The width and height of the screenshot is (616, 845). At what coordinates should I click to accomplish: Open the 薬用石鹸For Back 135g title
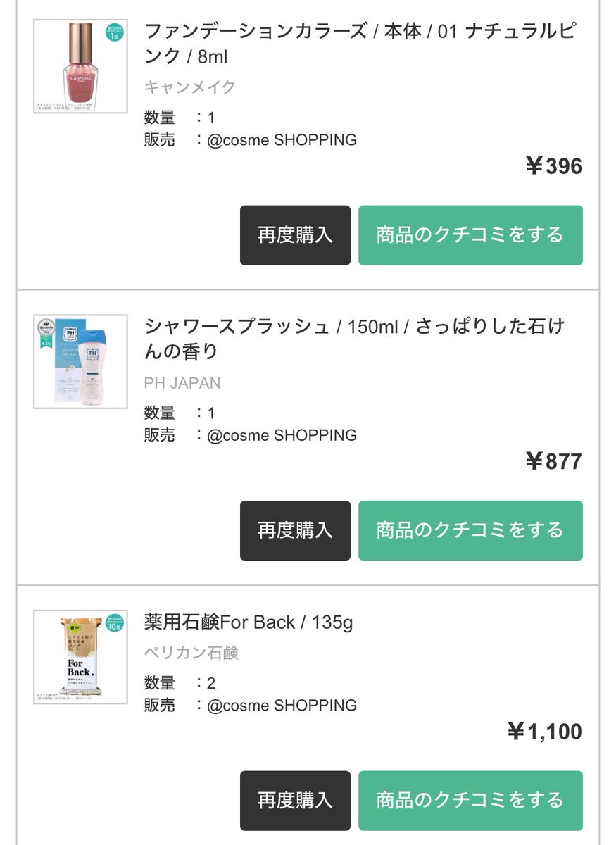tap(249, 622)
